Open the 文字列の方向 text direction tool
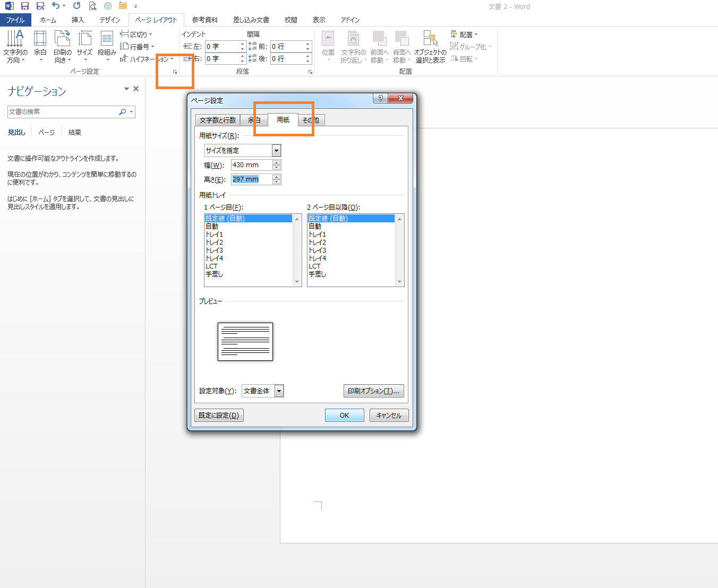This screenshot has height=588, width=718. coord(15,47)
